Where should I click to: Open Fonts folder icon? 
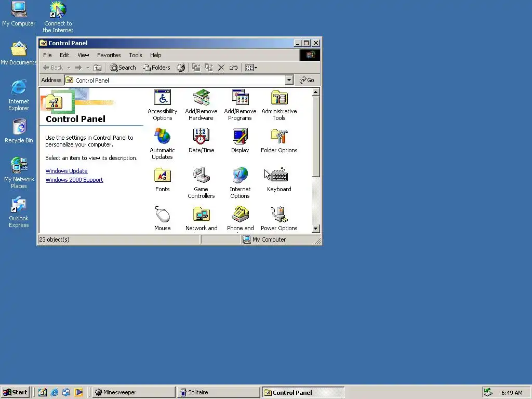tap(163, 179)
